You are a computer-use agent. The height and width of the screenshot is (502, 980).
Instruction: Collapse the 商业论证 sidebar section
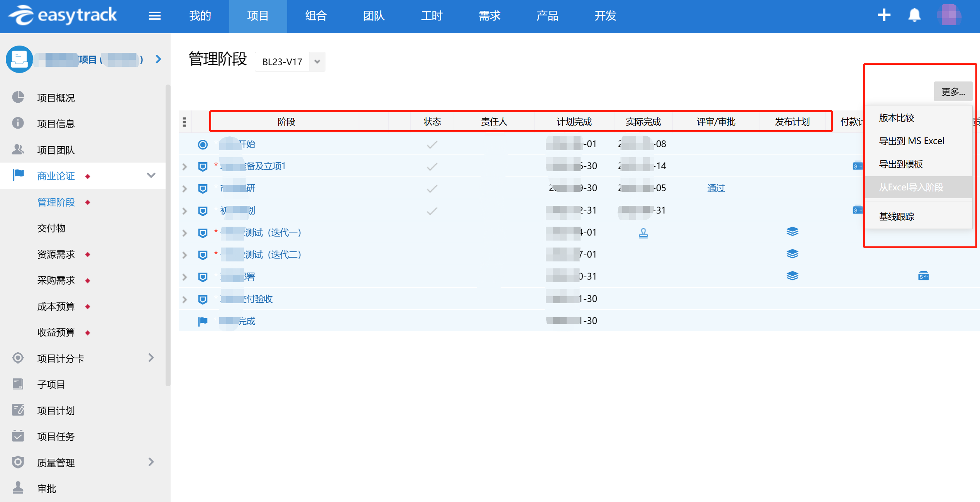click(151, 176)
